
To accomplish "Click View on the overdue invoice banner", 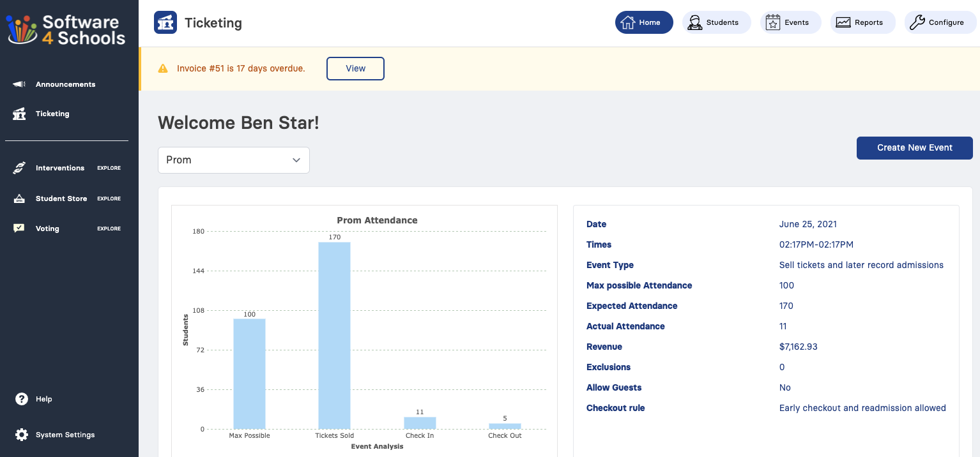I will click(x=355, y=68).
